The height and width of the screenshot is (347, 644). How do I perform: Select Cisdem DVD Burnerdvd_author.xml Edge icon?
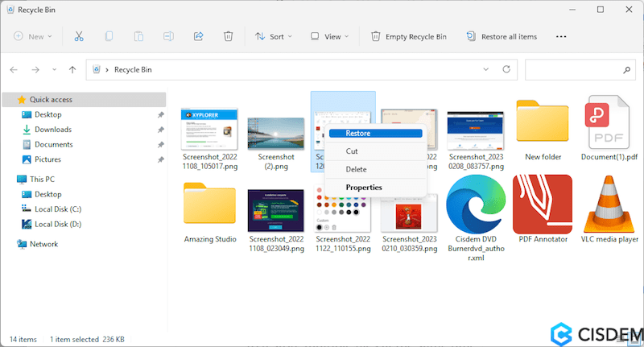476,204
